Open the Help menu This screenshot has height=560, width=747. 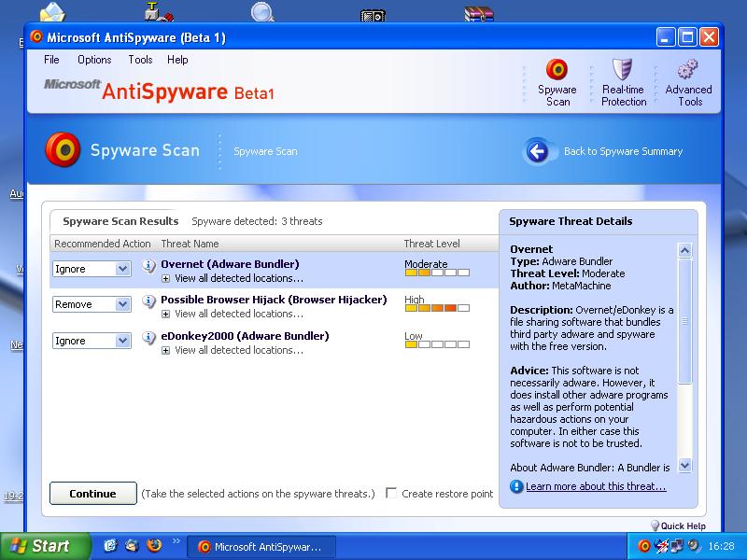point(177,60)
